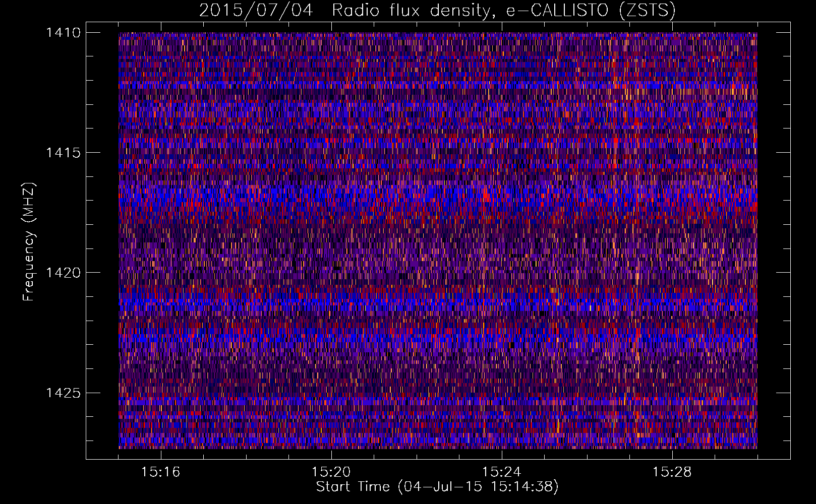The height and width of the screenshot is (504, 816).
Task: Click the '15:20' time axis label
Action: click(331, 472)
